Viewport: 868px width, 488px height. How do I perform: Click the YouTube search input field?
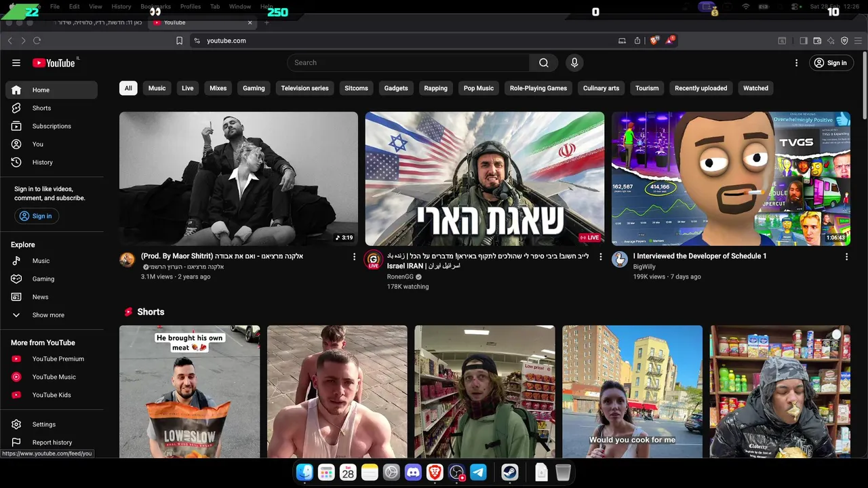click(408, 62)
